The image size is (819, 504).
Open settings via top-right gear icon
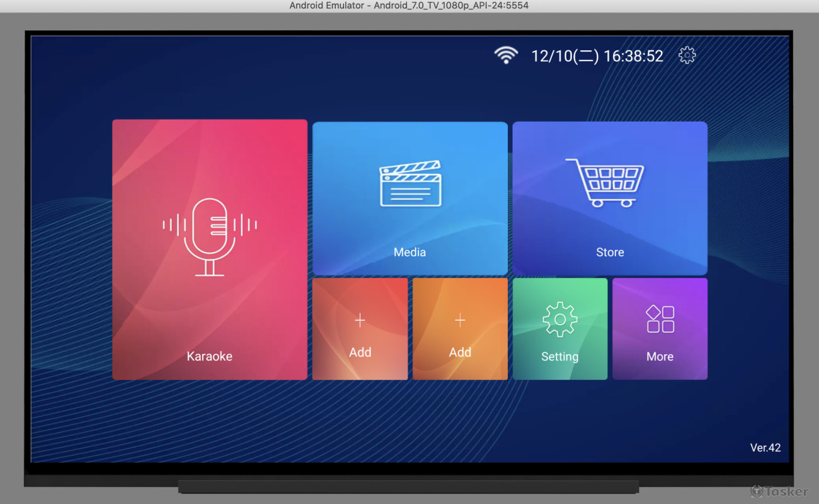point(687,55)
